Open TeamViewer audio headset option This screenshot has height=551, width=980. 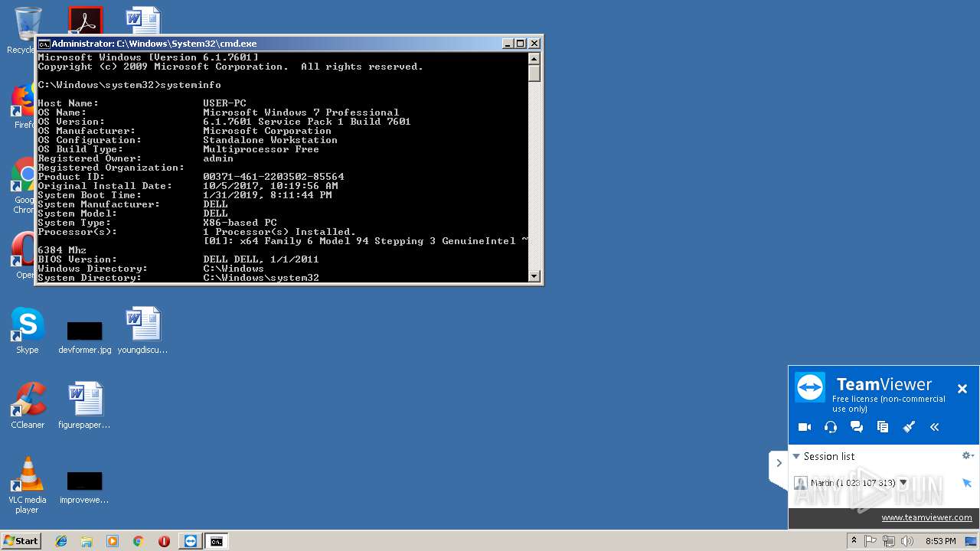tap(831, 427)
